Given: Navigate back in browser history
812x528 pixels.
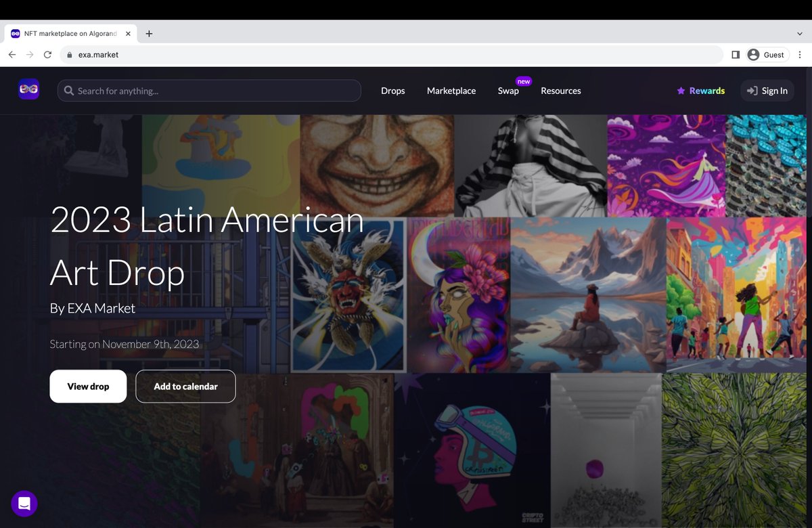Looking at the screenshot, I should point(12,55).
